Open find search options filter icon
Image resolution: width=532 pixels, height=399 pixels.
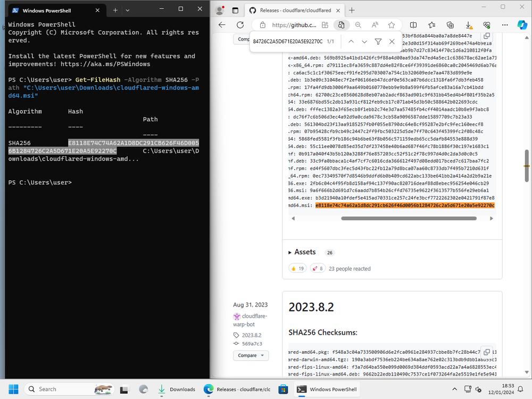378,41
